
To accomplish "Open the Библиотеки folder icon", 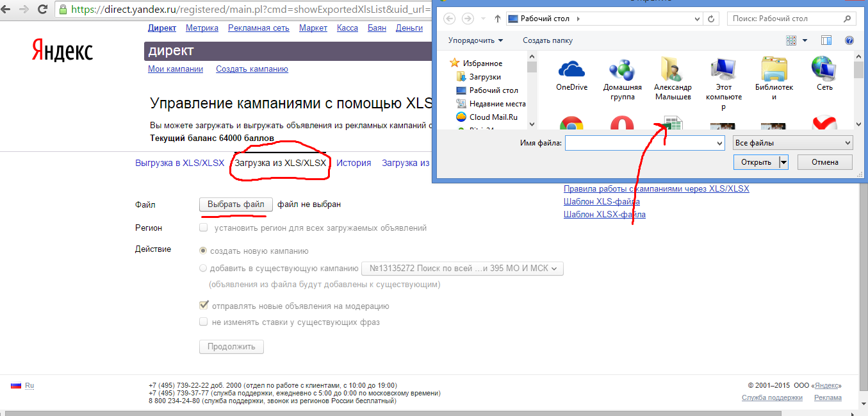I will (x=774, y=79).
